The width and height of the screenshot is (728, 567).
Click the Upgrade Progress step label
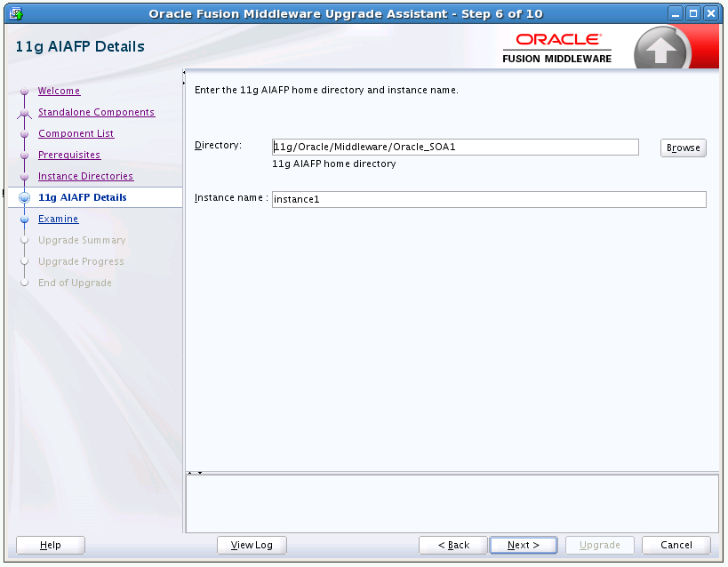[81, 262]
